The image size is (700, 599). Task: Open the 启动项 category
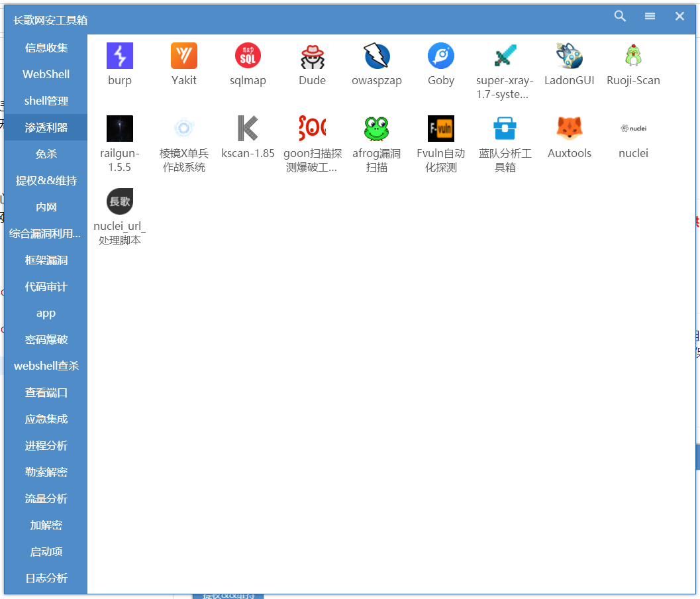click(46, 552)
